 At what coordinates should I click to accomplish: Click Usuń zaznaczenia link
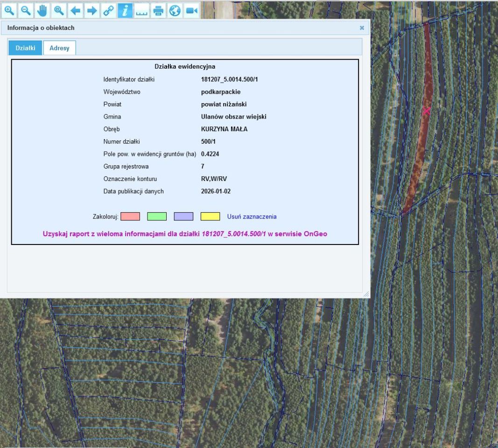click(x=252, y=217)
